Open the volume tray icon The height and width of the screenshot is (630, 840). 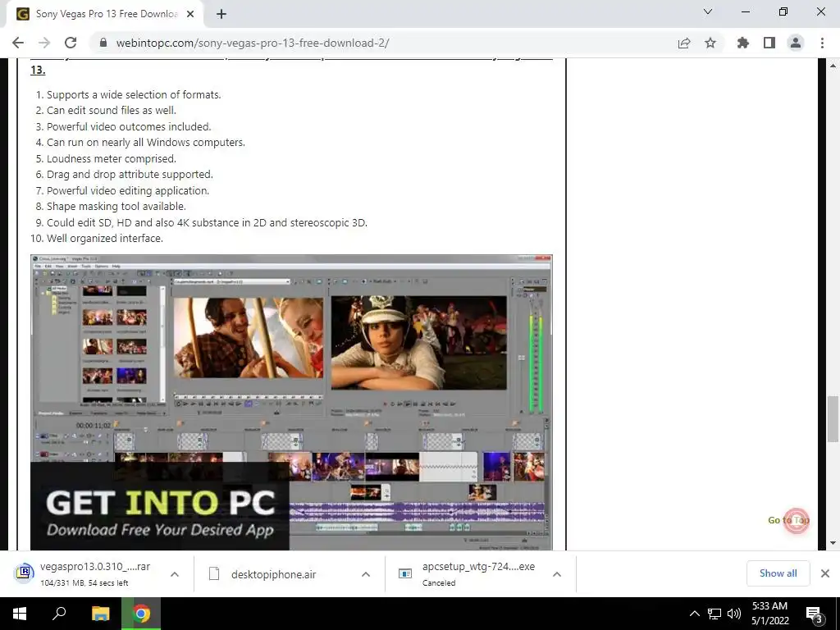pos(734,614)
